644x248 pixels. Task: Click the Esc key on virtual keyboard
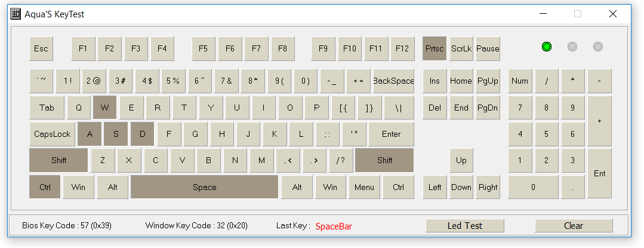(41, 48)
